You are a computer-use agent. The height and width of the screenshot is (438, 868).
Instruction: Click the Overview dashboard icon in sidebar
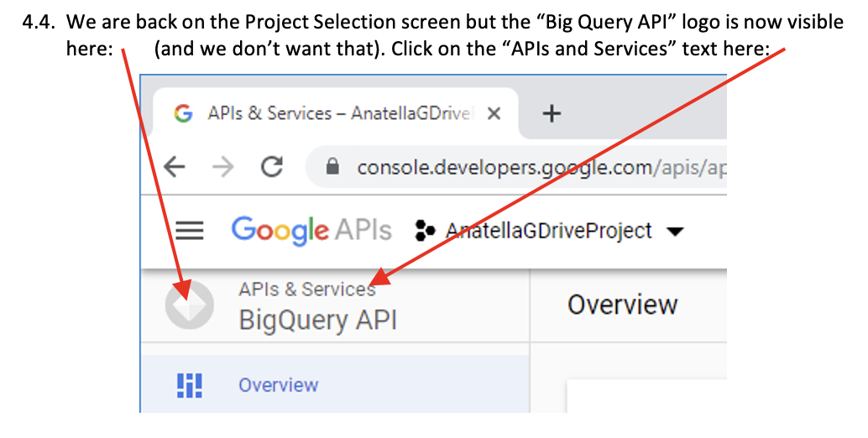pos(189,385)
